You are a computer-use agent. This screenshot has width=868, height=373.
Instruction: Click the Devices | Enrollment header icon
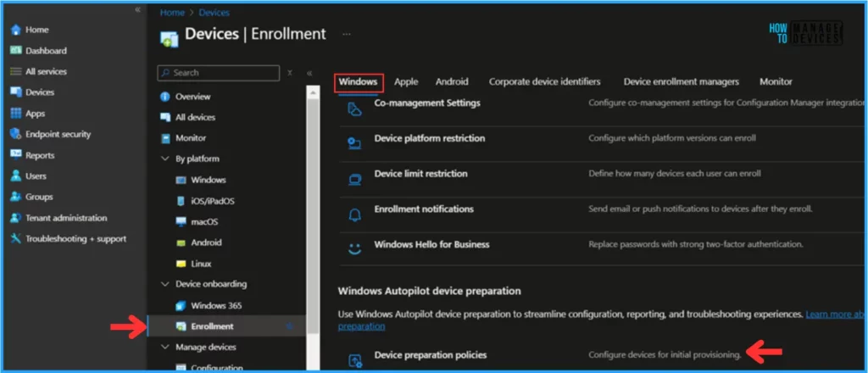point(169,37)
